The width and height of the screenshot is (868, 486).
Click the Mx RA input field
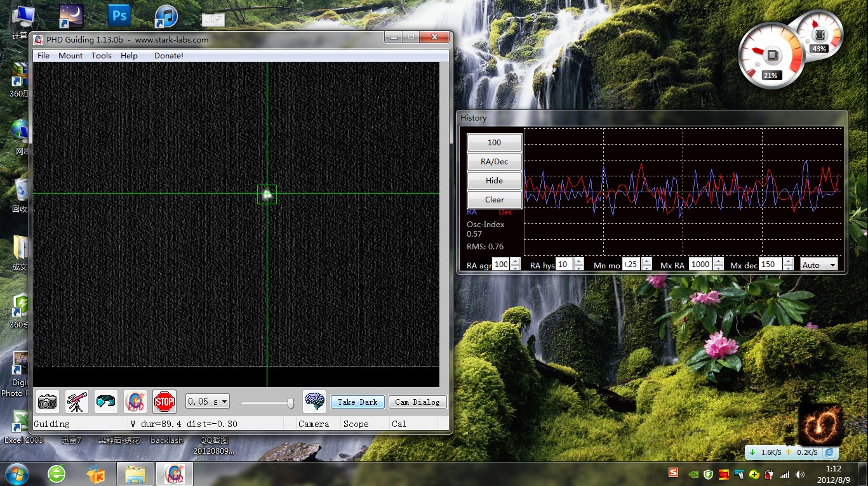[x=701, y=265]
